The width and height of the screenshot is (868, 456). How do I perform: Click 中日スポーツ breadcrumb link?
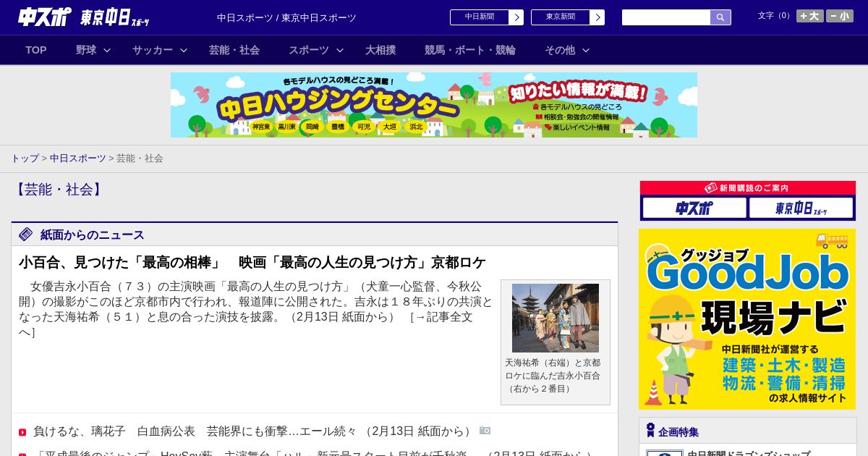[x=77, y=158]
